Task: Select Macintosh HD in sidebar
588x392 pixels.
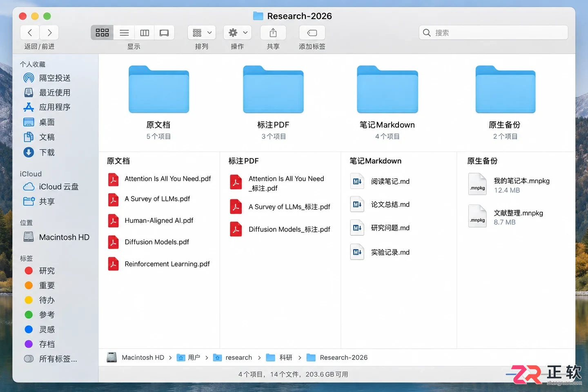Action: (56, 237)
